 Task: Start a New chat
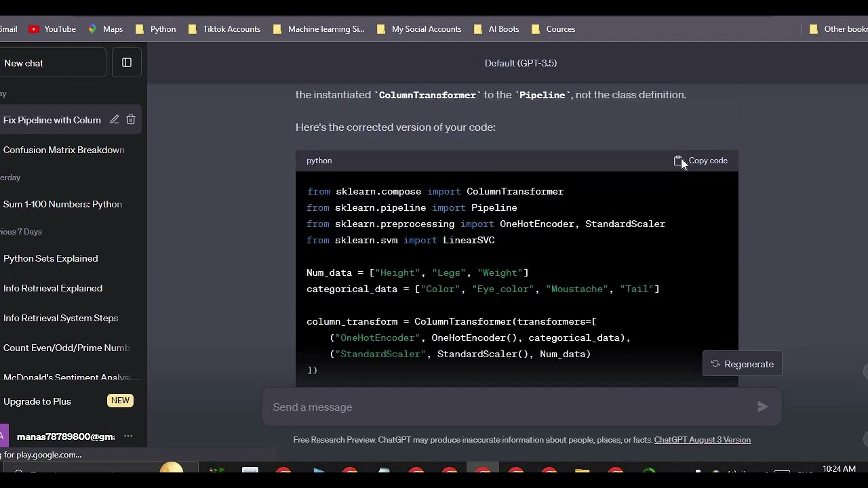click(53, 63)
